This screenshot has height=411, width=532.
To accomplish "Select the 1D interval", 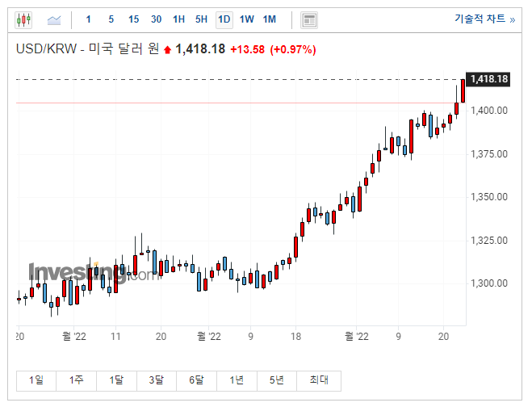I will click(x=224, y=19).
